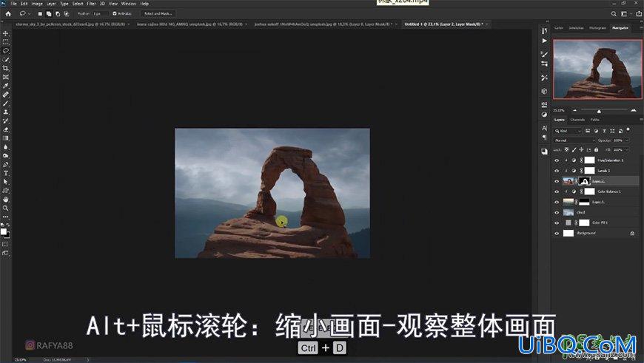Click the Navigator zoom slider handle
The height and width of the screenshot is (363, 644).
tap(599, 111)
